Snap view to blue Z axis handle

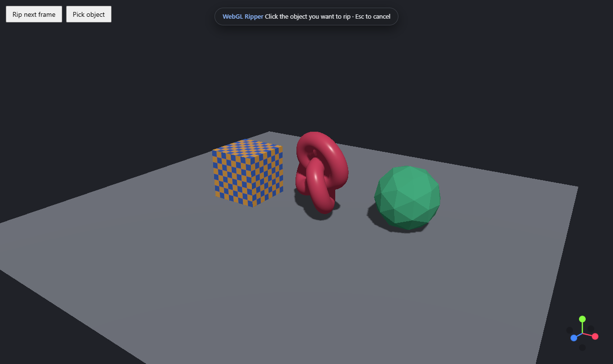pyautogui.click(x=574, y=338)
